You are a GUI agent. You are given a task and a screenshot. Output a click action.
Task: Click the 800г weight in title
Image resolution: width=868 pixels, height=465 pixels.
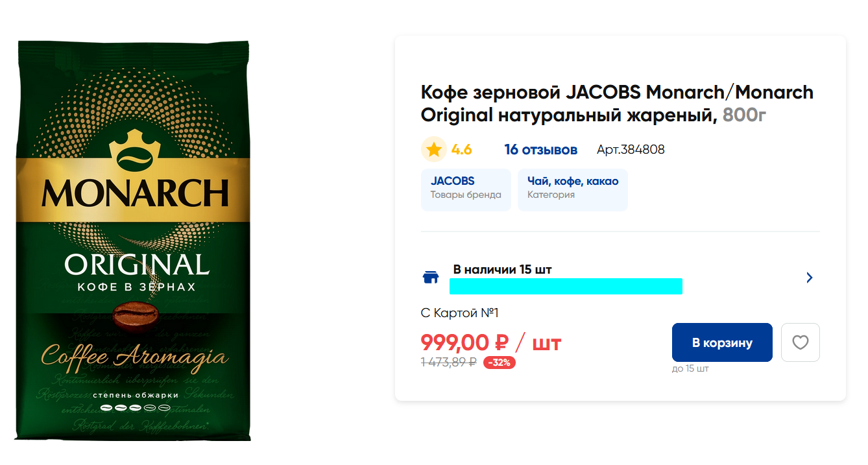(745, 115)
